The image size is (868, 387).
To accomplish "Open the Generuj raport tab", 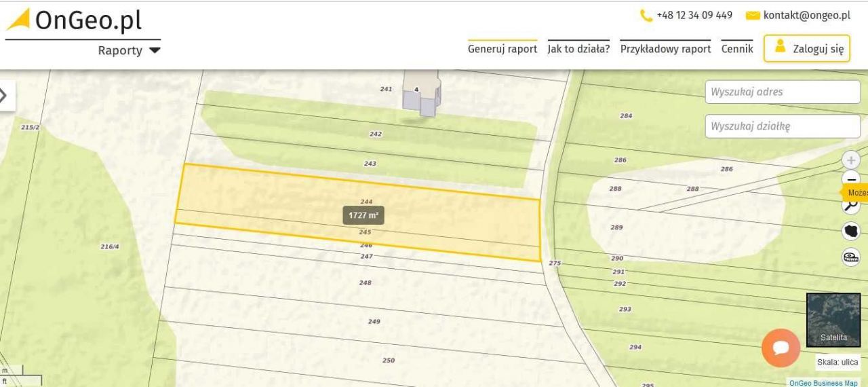I will [x=502, y=49].
